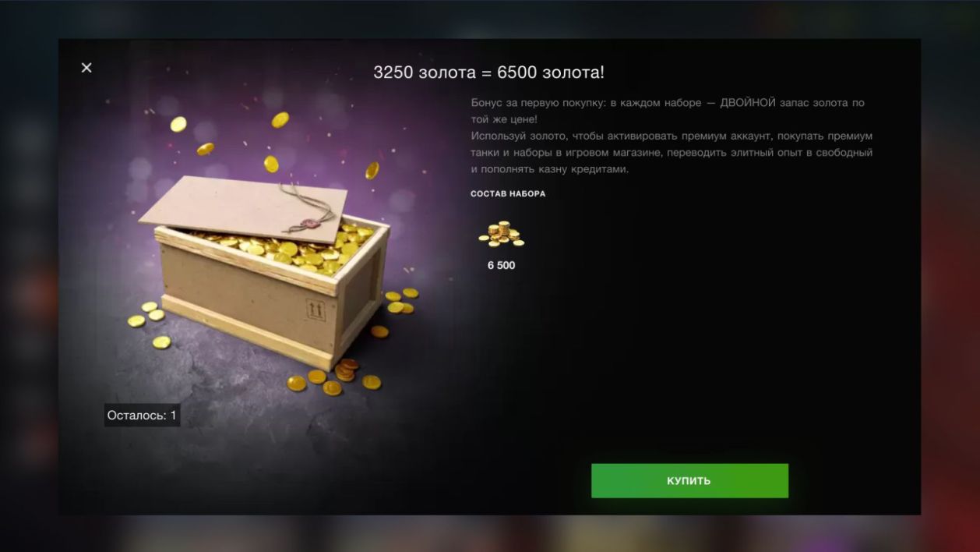Buy the pack with the green КУПИТЬ button
980x552 pixels.
pyautogui.click(x=689, y=480)
